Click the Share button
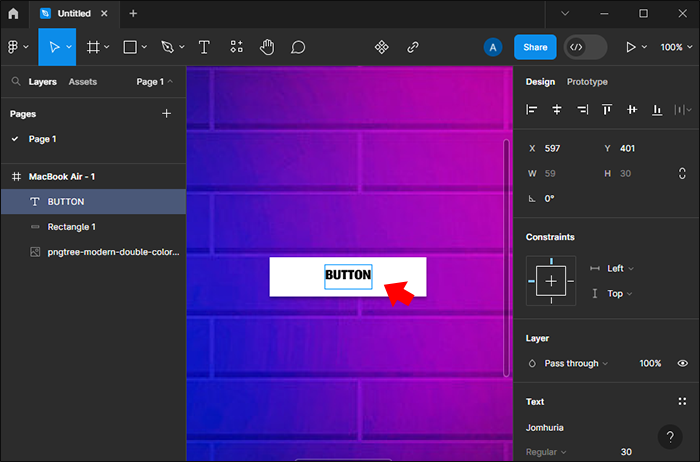Screen dimensions: 700x462 click(535, 47)
